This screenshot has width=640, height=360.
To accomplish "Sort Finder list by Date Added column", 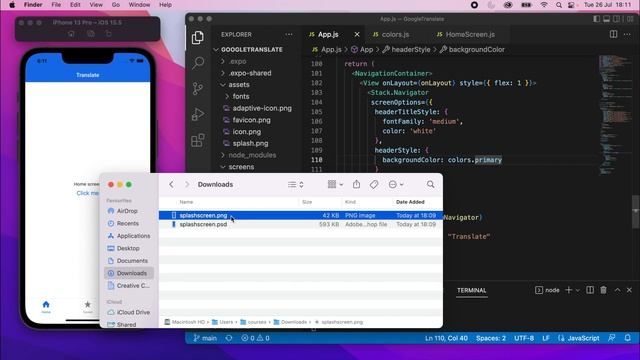I will tap(410, 202).
